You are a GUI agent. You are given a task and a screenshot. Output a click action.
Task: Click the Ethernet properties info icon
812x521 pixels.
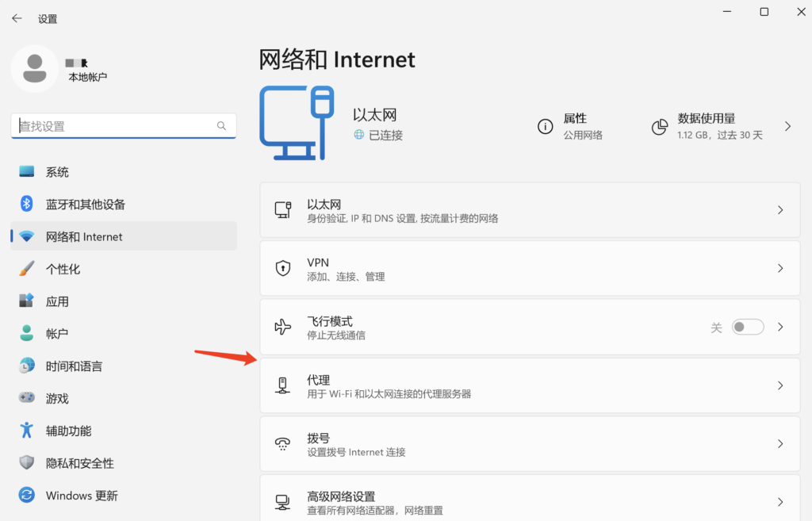click(x=545, y=127)
